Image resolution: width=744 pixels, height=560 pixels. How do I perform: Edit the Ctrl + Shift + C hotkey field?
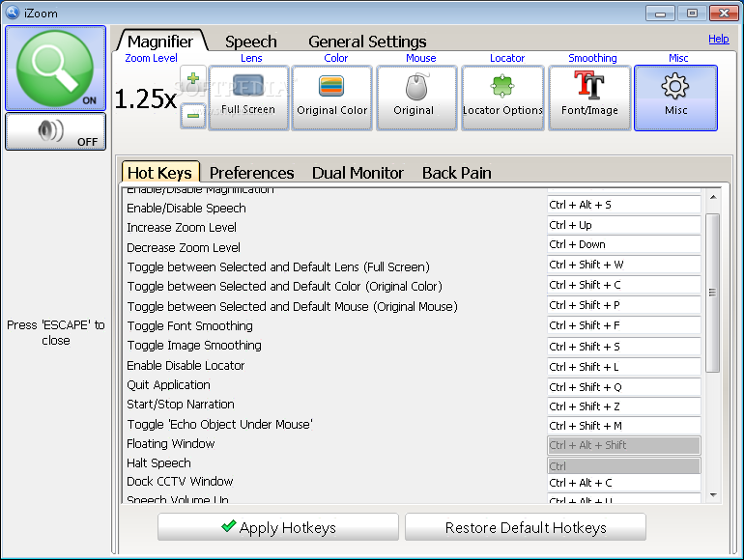tap(624, 285)
